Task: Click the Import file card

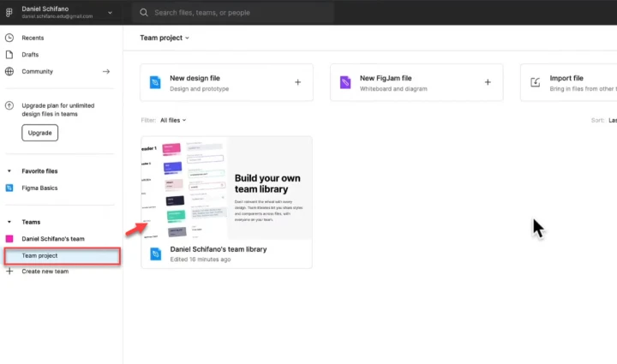Action: [x=569, y=82]
